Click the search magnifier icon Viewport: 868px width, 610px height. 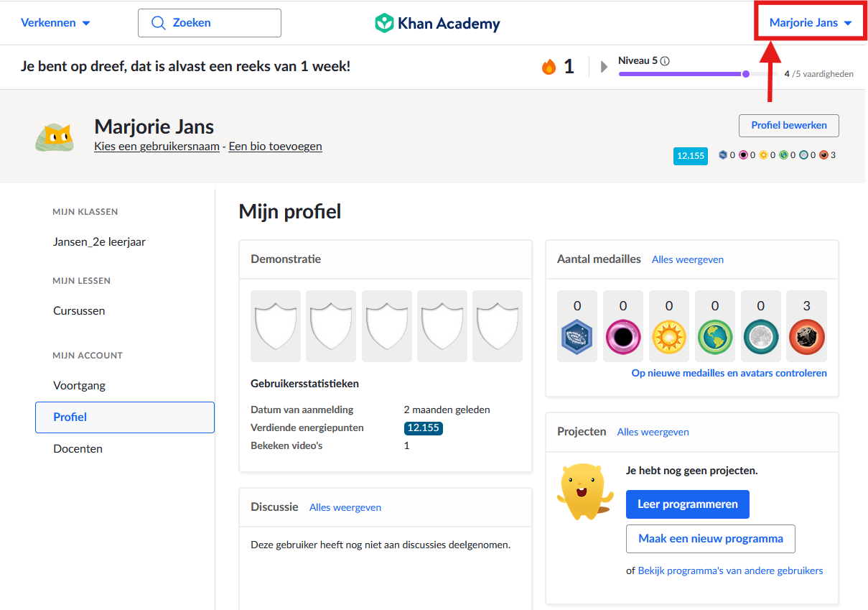[x=159, y=23]
